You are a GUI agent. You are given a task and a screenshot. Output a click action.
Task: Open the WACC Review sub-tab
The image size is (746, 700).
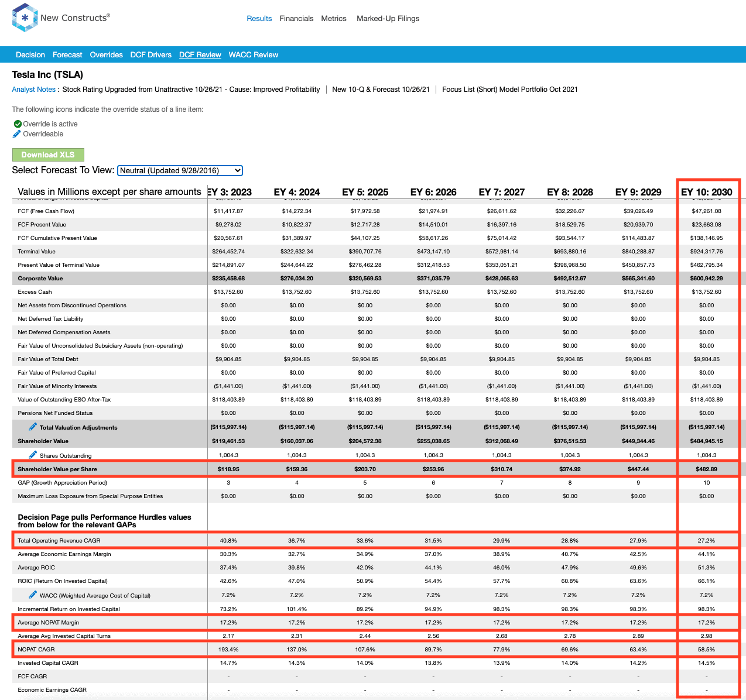click(x=253, y=55)
